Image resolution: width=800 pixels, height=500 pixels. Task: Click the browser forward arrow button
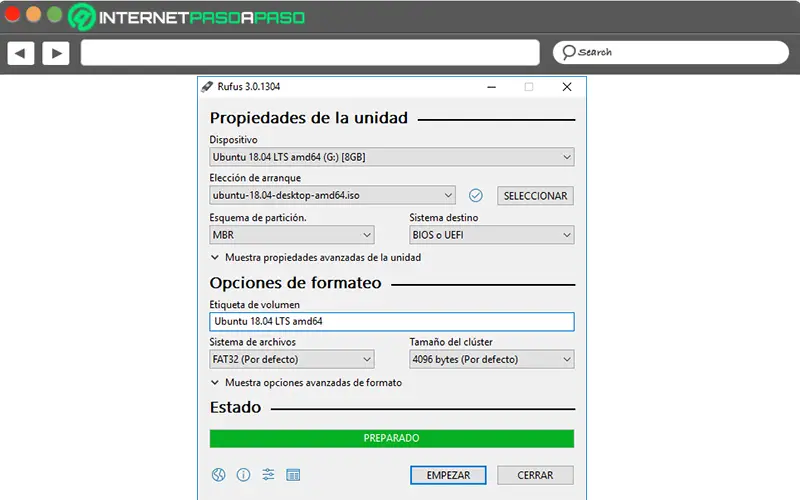click(56, 53)
